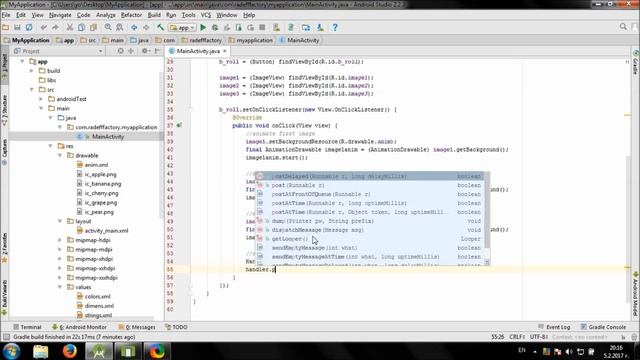Expand the androidTest folder
The image size is (640, 360).
pos(41,99)
